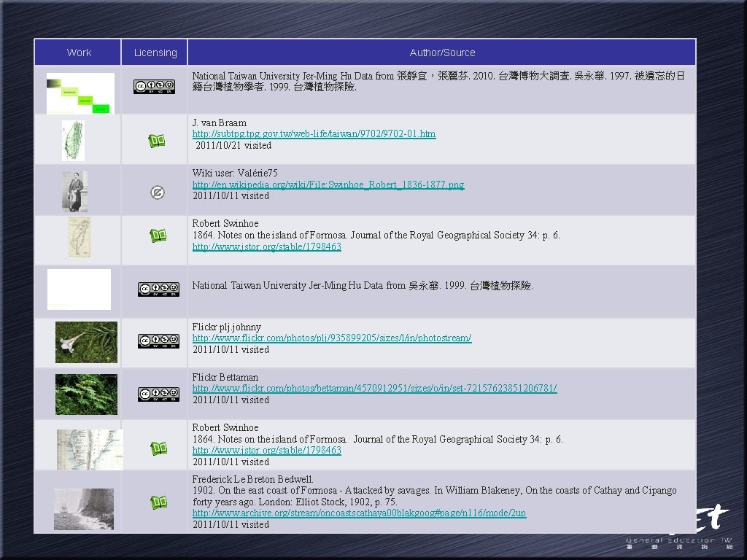Open the jstor.org/stable/1798463 link with no visited date

click(x=267, y=246)
